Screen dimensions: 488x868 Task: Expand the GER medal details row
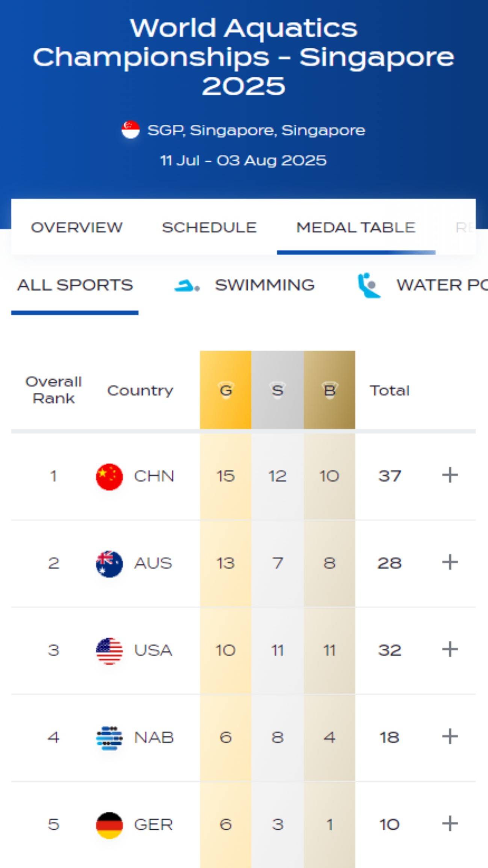tap(450, 824)
